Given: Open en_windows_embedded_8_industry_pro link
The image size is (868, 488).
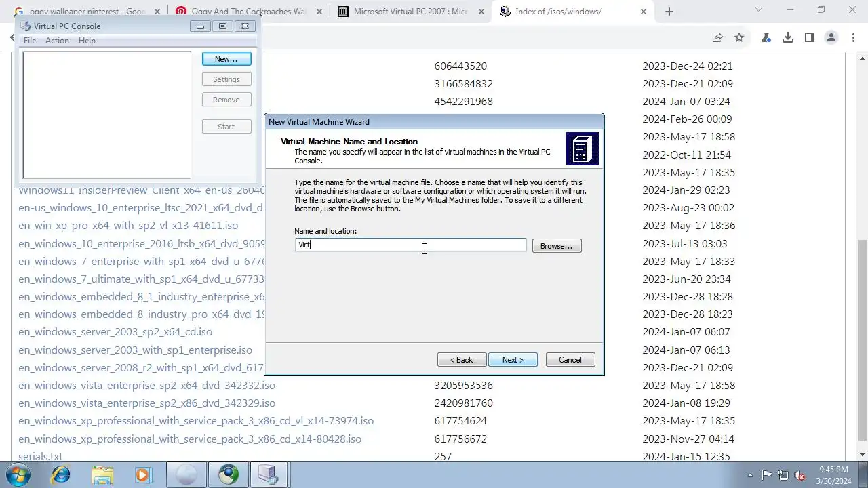Looking at the screenshot, I should point(141,314).
